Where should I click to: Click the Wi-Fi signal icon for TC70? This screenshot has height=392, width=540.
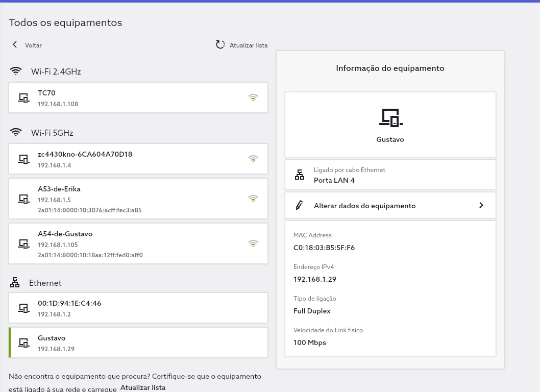coord(253,97)
